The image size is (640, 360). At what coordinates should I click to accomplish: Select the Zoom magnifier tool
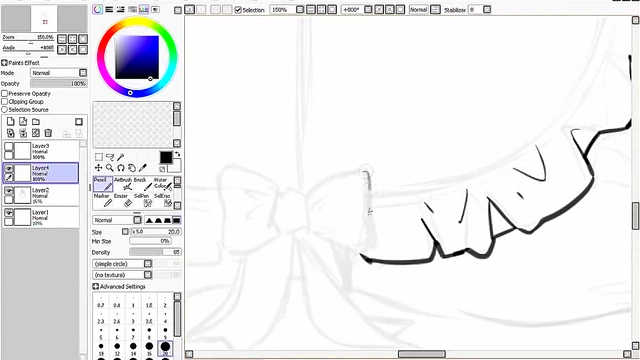click(x=110, y=168)
